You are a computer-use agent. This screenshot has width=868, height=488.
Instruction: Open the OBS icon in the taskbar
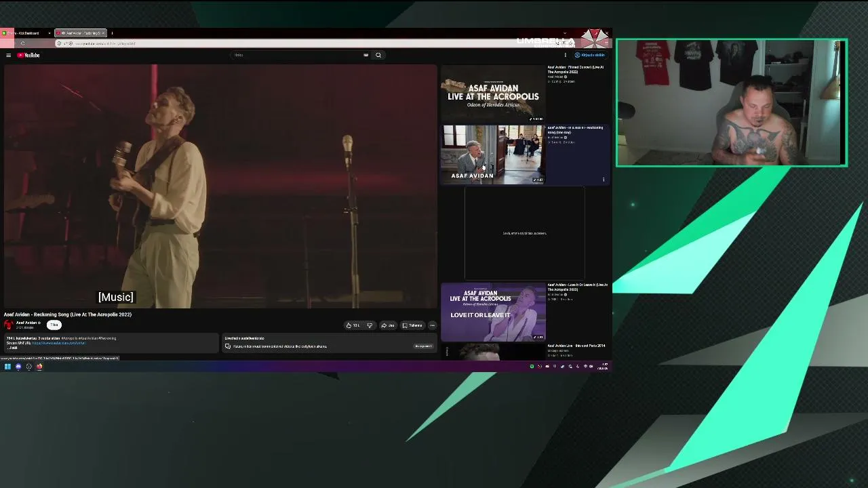coord(28,367)
